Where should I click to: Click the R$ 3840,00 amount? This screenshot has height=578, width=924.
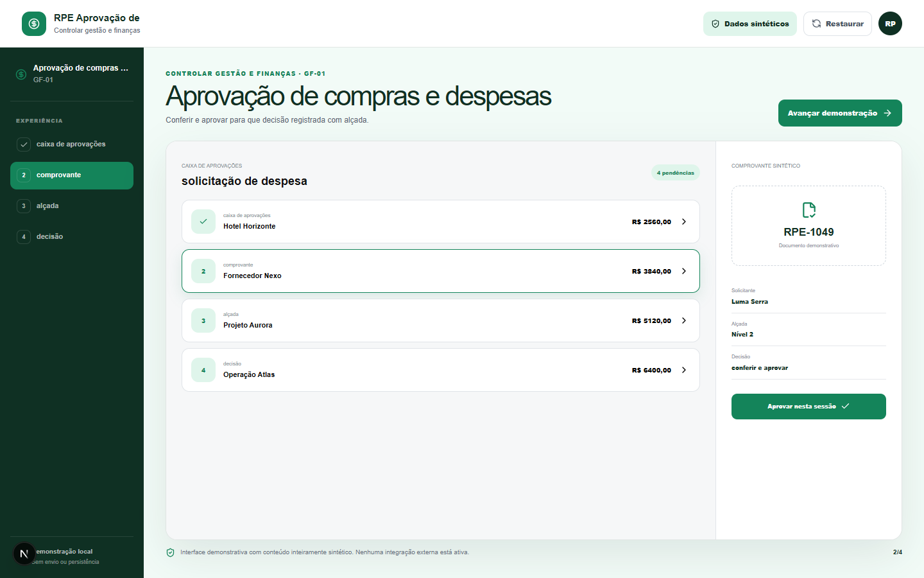651,271
